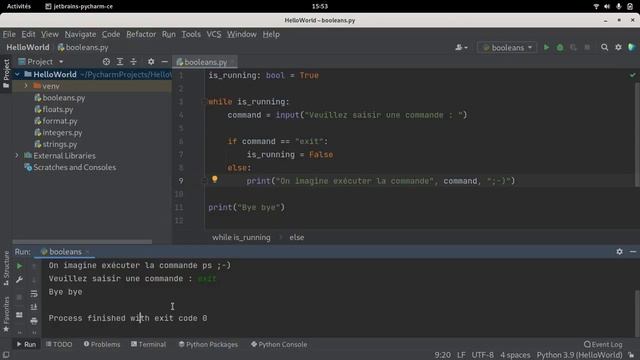Select Scratches and Consoles in the tree
The width and height of the screenshot is (640, 360).
[74, 167]
